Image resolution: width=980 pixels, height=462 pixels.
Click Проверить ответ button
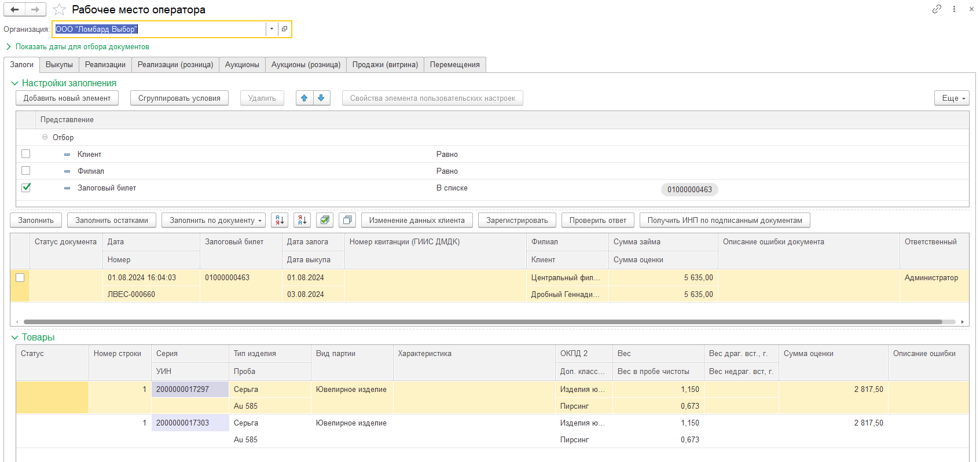(598, 220)
